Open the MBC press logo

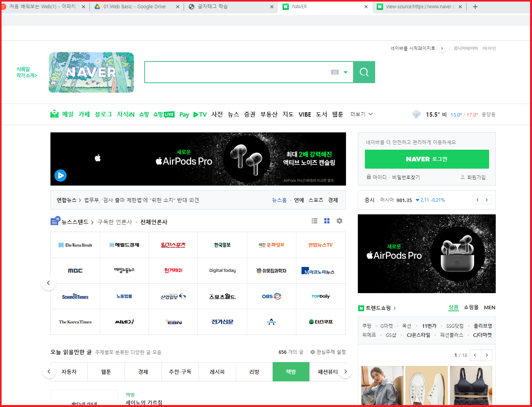coord(75,271)
